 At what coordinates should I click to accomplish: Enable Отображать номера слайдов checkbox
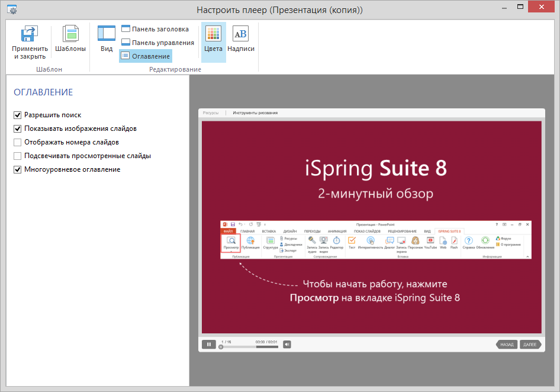click(18, 142)
